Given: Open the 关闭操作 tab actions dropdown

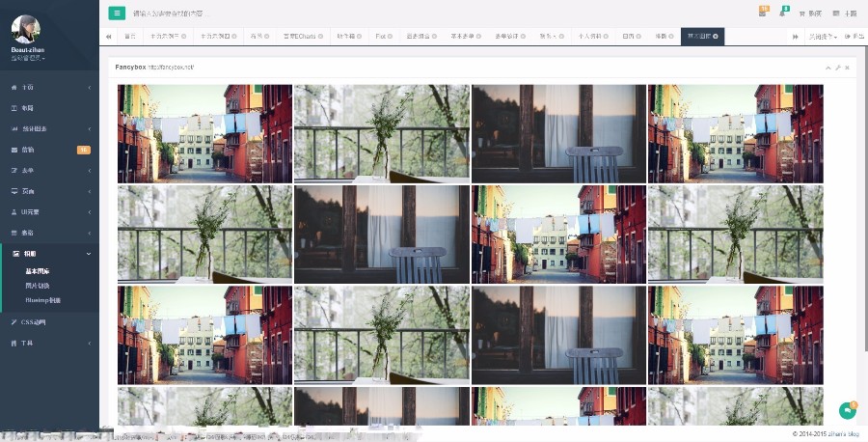Looking at the screenshot, I should click(822, 36).
